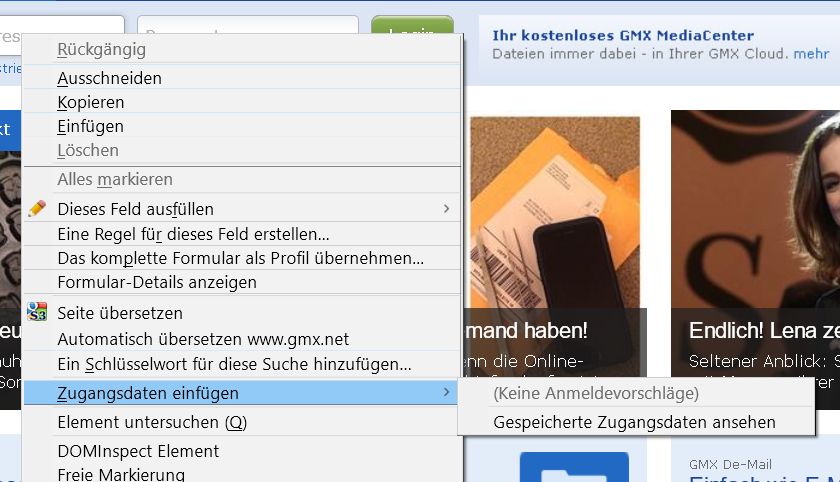Choose Automatisch übersetzen www.gmx.net

[242, 338]
